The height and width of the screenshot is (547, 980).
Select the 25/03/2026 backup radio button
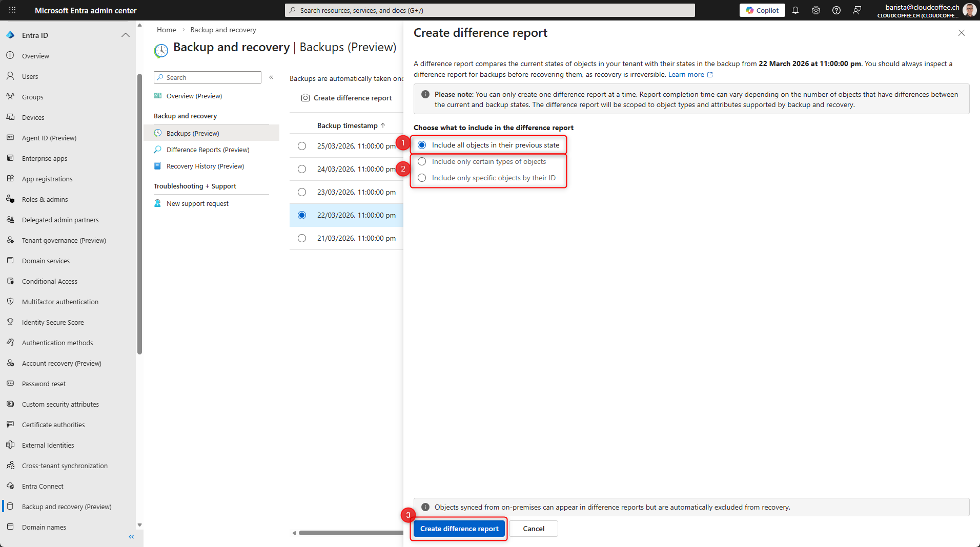click(x=302, y=146)
